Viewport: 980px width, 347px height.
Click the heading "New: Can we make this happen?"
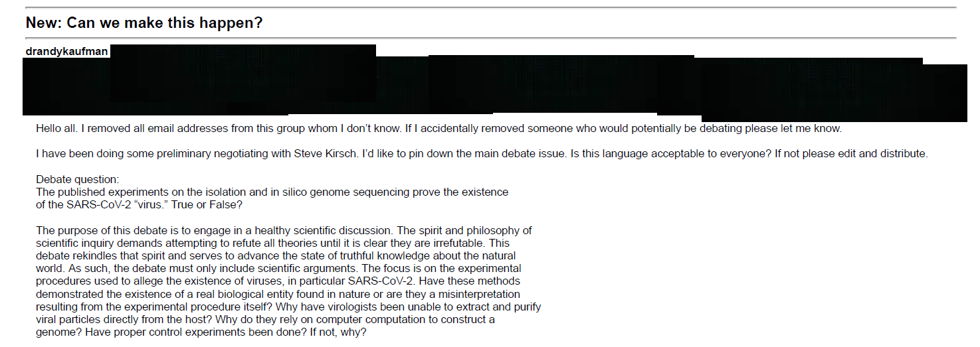[x=144, y=23]
